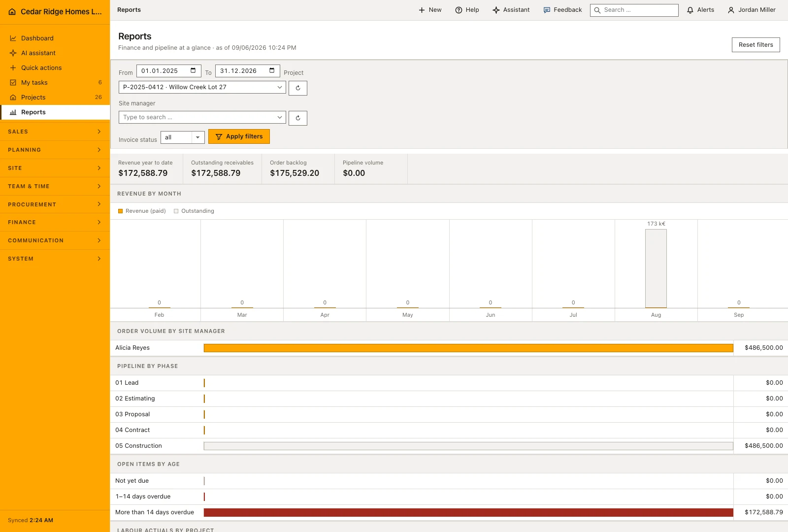788x532 pixels.
Task: Click the More than 14 days overdue bar
Action: pyautogui.click(x=468, y=513)
